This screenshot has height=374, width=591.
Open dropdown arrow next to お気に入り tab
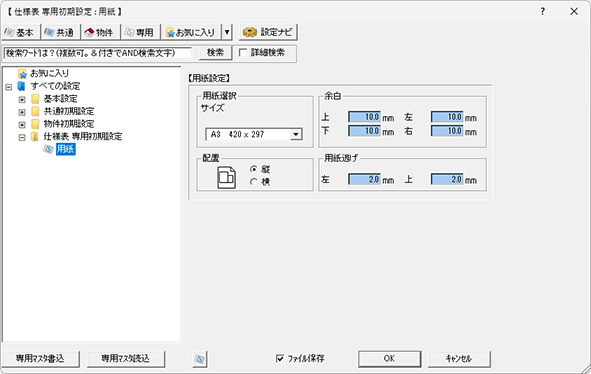pos(227,32)
